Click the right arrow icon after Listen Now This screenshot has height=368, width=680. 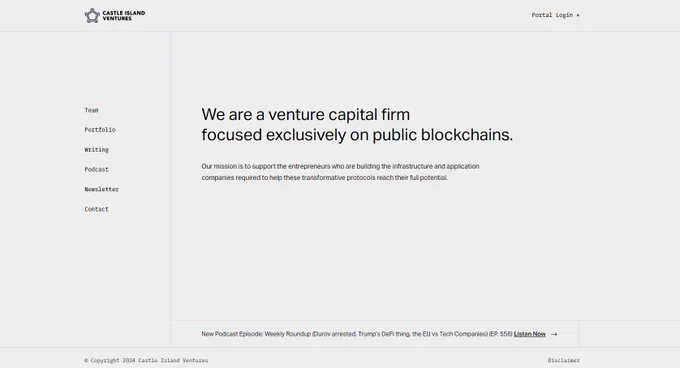(554, 334)
